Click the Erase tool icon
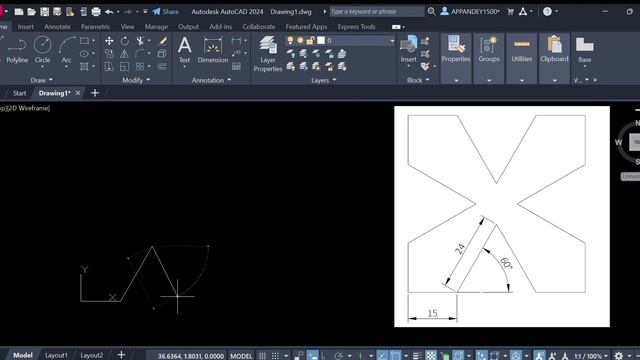 (163, 41)
